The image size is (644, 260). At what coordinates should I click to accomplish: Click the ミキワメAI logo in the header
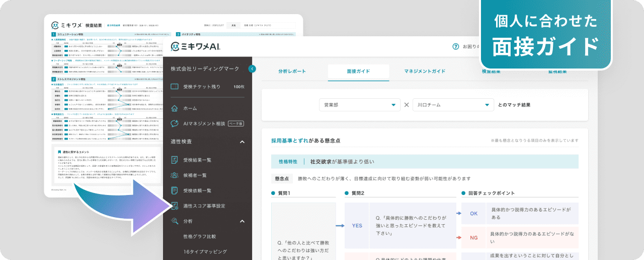point(196,46)
